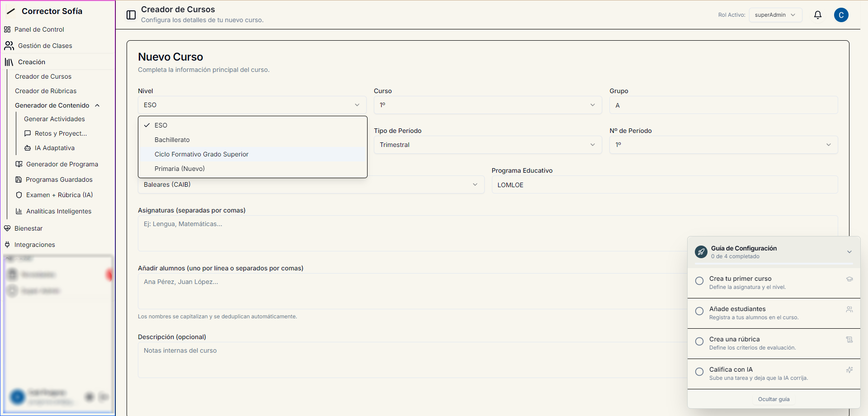Mark 'Crea tu primer curso' step circle
Screen dimensions: 868x416
click(699, 281)
